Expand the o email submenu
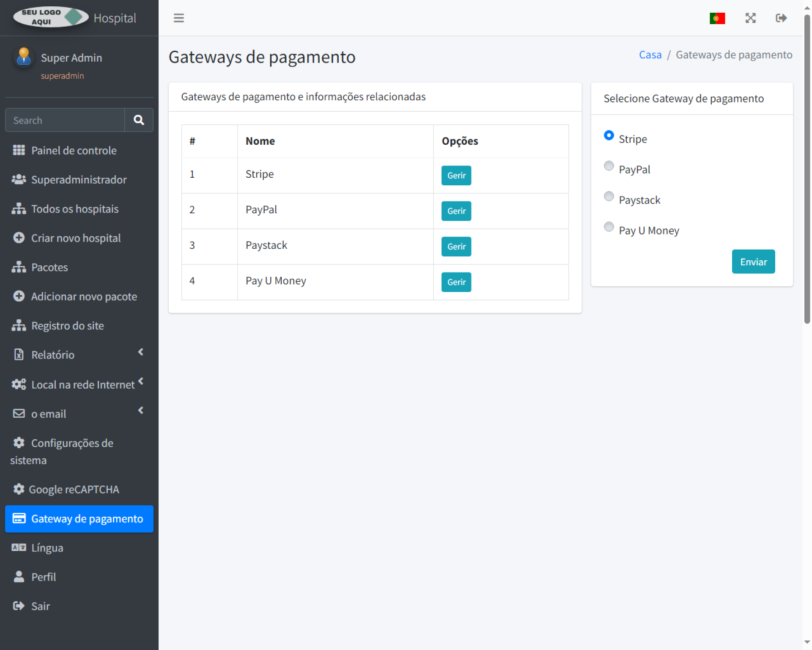 [141, 410]
